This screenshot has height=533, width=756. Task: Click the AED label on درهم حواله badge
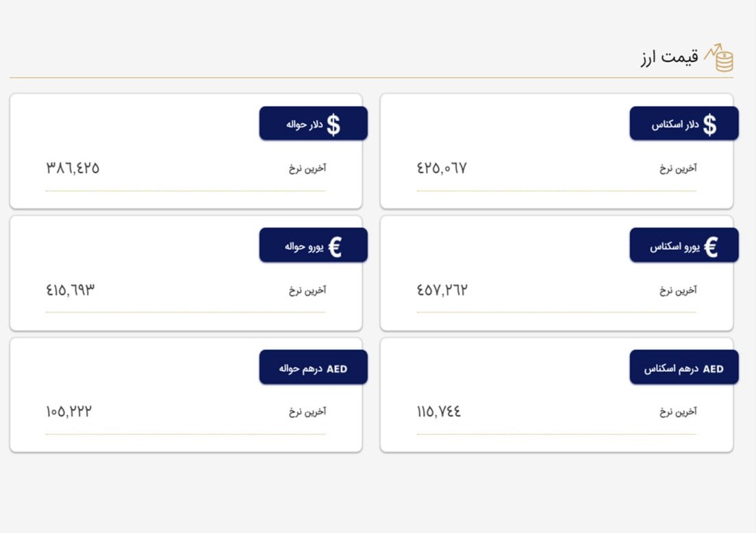point(337,369)
